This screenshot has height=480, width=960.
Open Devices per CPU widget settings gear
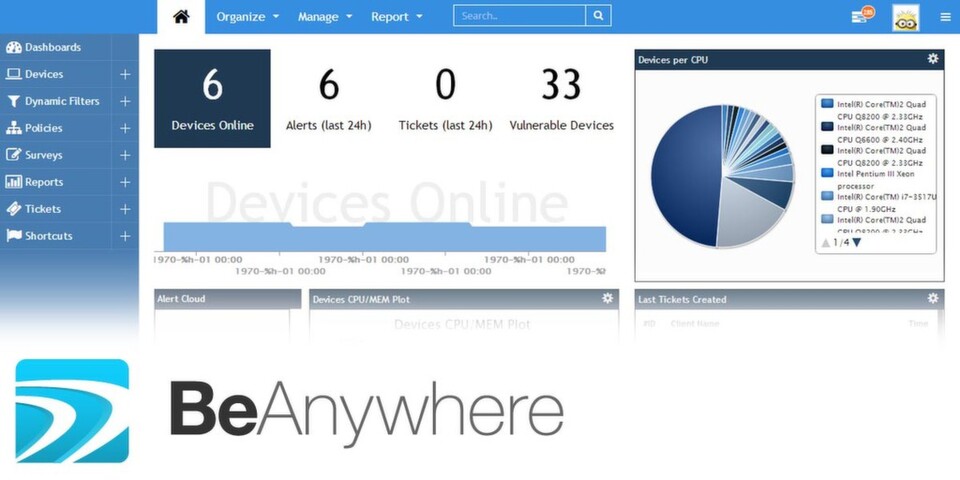pos(932,59)
